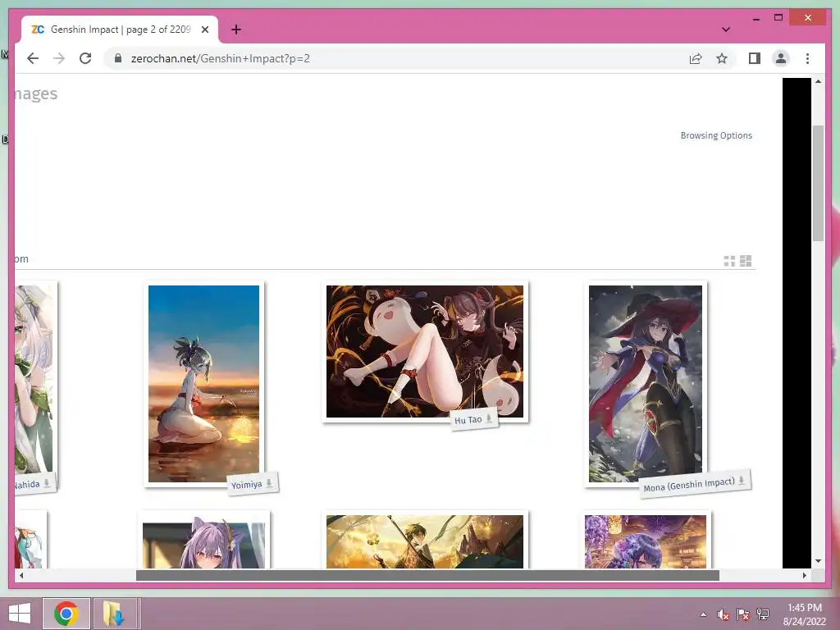The width and height of the screenshot is (840, 630).
Task: Click the vertical scrollbar down arrow
Action: tap(818, 561)
